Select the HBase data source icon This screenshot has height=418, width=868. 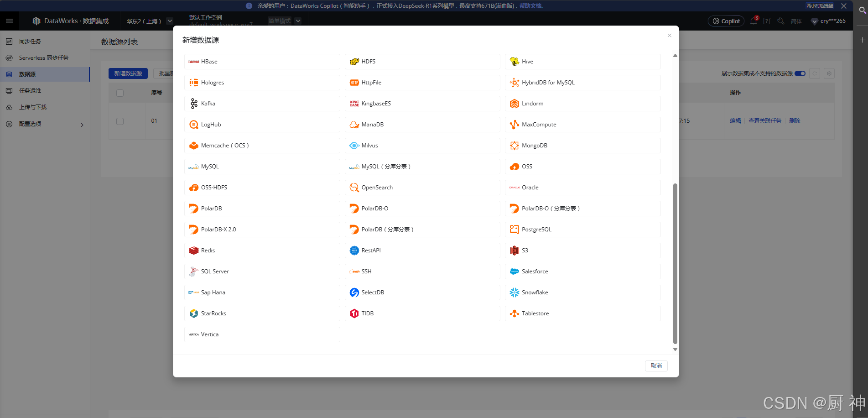194,62
